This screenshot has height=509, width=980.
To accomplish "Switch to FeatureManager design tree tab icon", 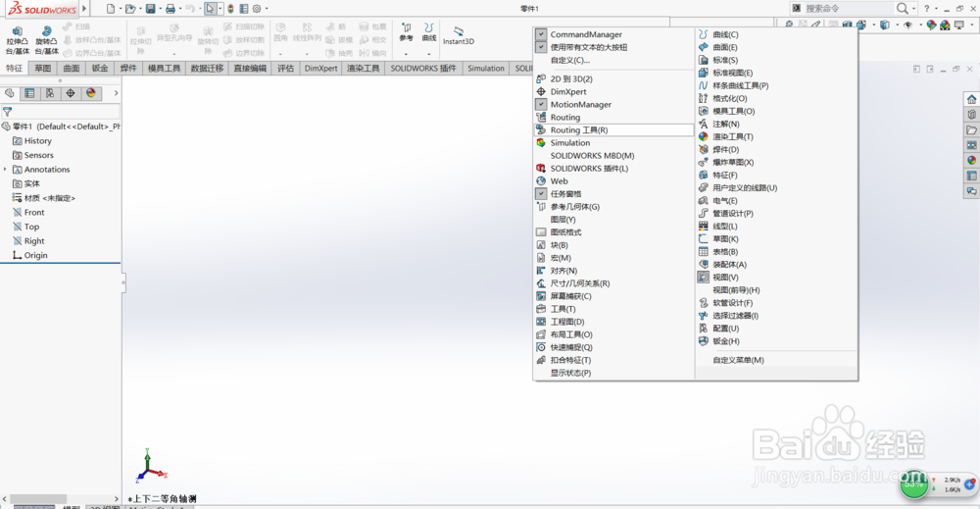I will 10,93.
